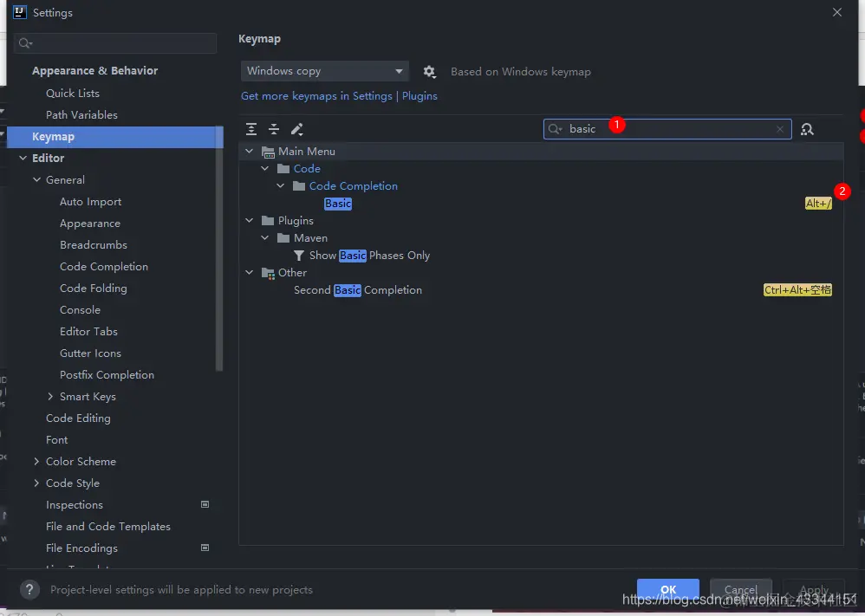Click the search magnifier icon in keymap filter
The height and width of the screenshot is (616, 865).
(x=555, y=129)
